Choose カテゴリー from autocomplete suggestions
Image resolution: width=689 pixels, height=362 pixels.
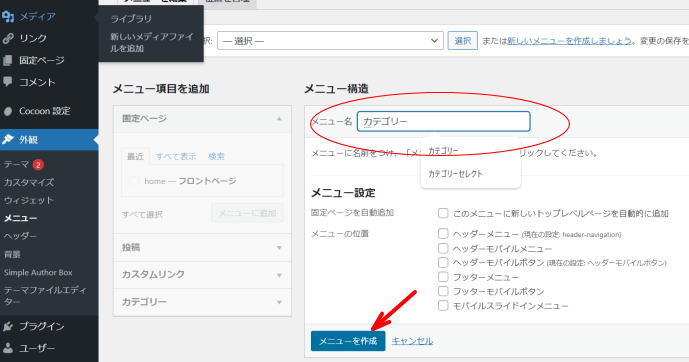tap(470, 151)
